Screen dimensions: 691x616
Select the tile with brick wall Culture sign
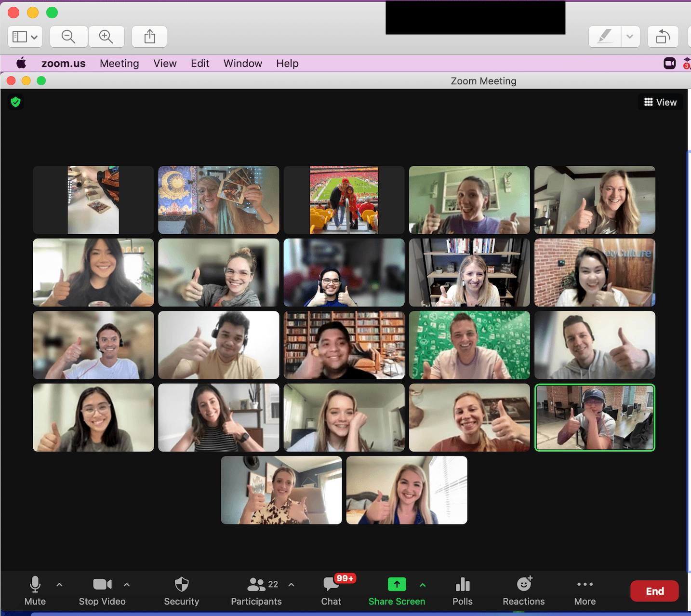[595, 272]
